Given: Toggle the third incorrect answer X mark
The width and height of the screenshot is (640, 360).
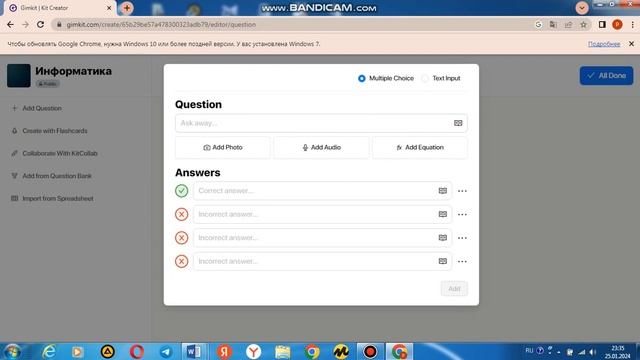Looking at the screenshot, I should [x=182, y=261].
